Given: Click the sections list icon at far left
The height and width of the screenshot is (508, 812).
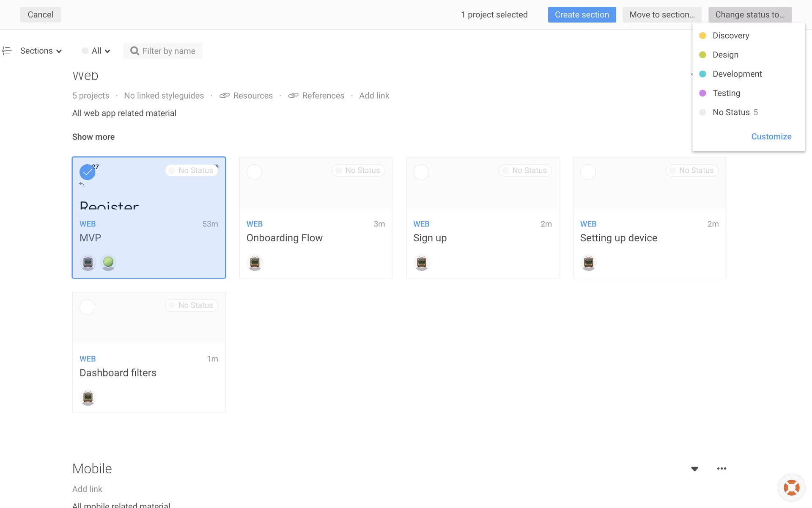Looking at the screenshot, I should pos(7,51).
